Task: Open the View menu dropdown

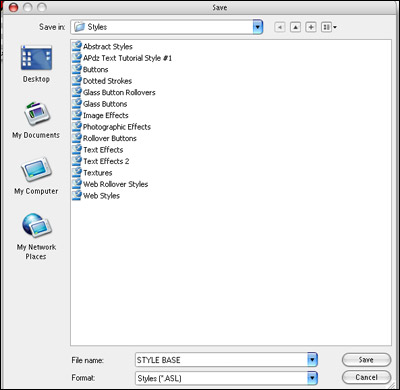Action: [329, 27]
